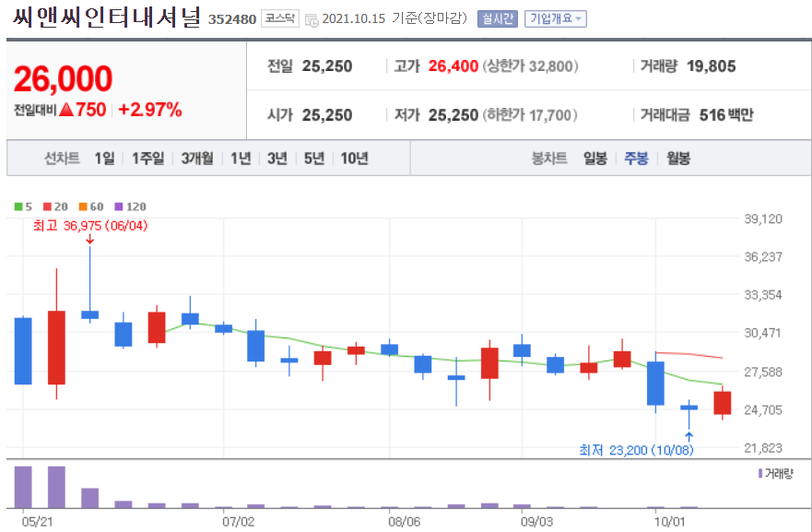Click the +2.97% change rate
Viewport: 812px width, 532px height.
click(x=150, y=110)
